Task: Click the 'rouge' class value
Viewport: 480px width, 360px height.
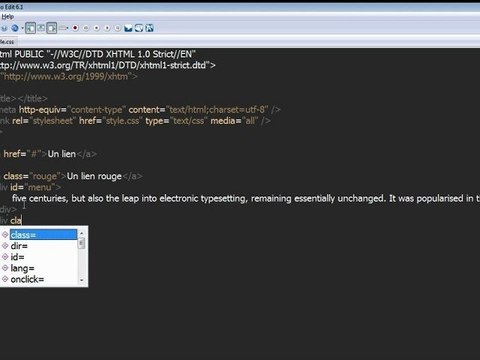Action: (x=44, y=176)
